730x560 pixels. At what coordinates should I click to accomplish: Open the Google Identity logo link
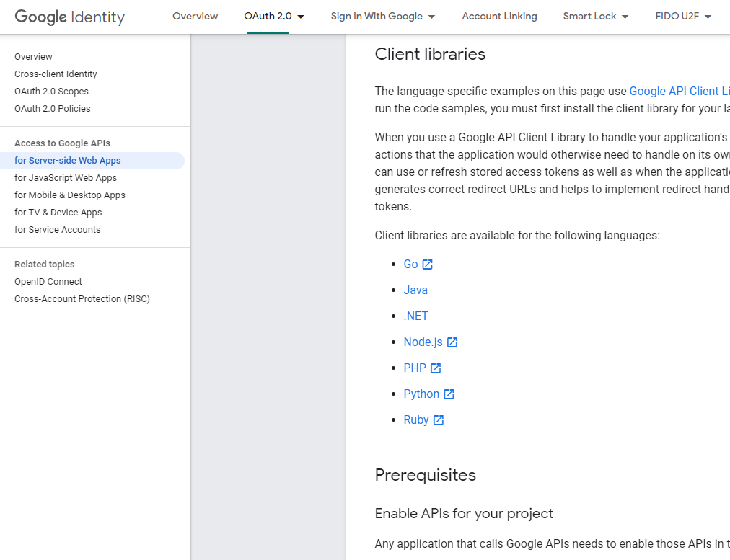70,17
